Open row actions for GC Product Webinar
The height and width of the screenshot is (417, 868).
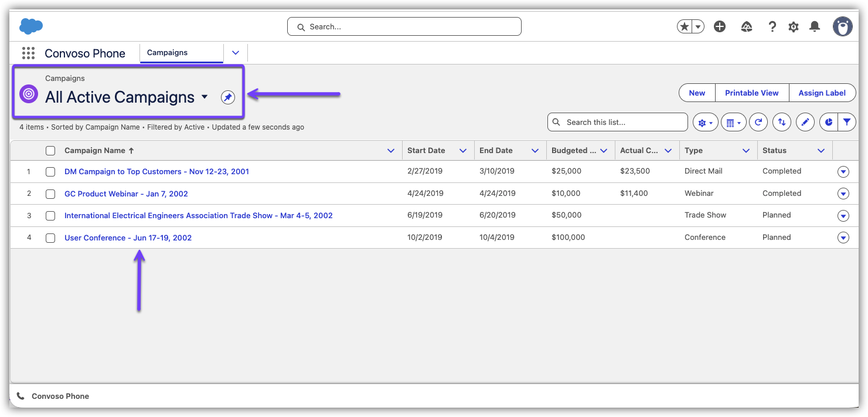pyautogui.click(x=843, y=194)
